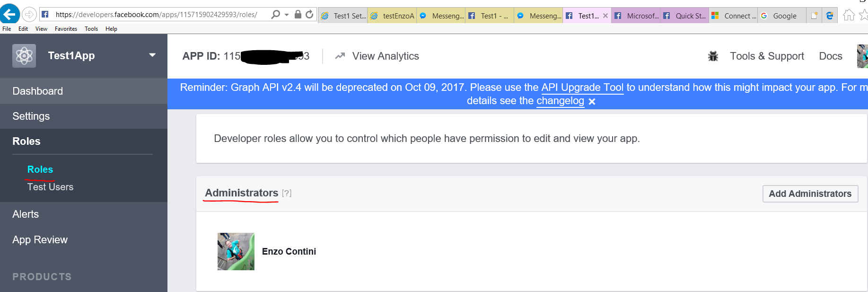Image resolution: width=868 pixels, height=292 pixels.
Task: Open the API Upgrade Tool link
Action: [582, 88]
